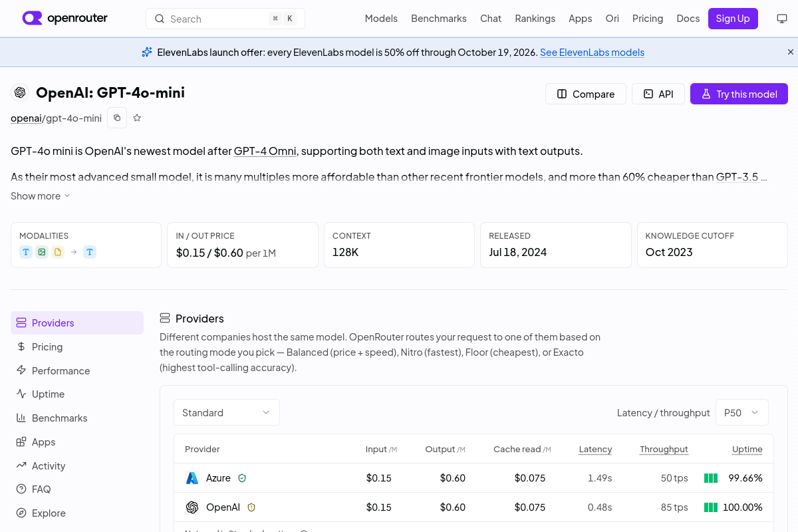Click the OpenRouter logo
This screenshot has width=798, height=532.
(65, 19)
